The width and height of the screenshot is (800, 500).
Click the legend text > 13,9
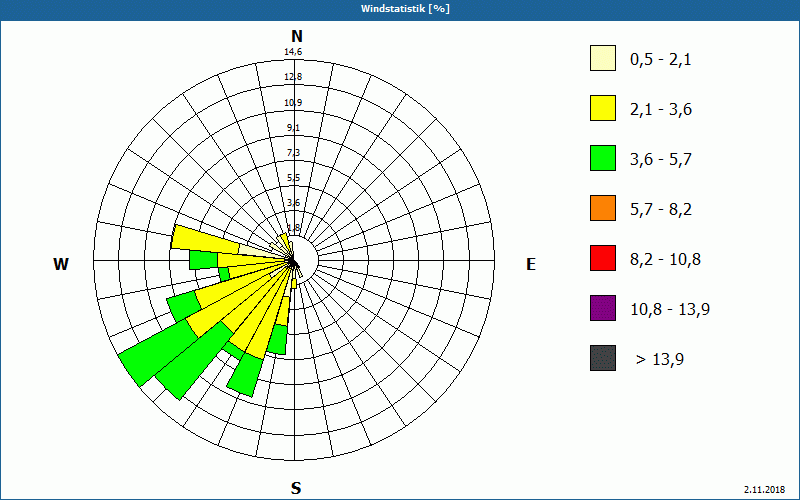[x=660, y=360]
